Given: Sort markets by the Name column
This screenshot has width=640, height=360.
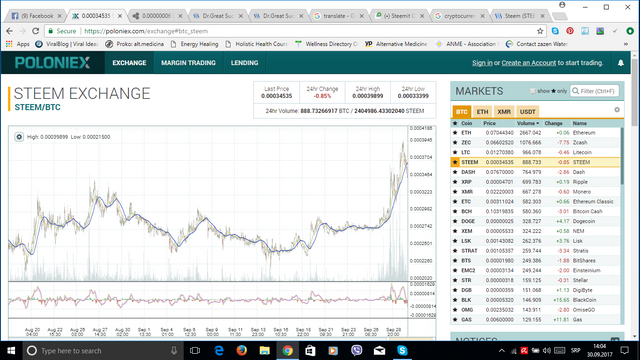Looking at the screenshot, I should [580, 123].
